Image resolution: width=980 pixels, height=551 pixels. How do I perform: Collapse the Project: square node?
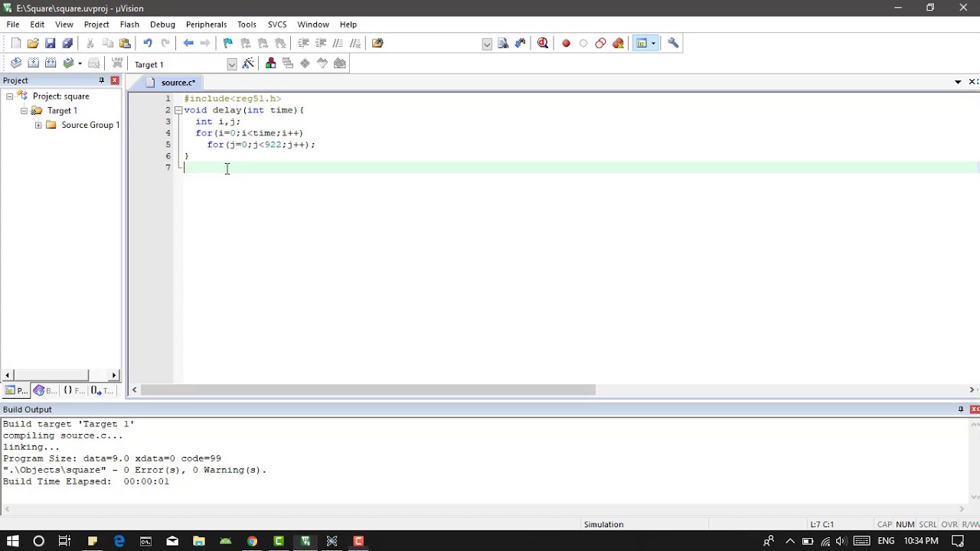[x=9, y=96]
